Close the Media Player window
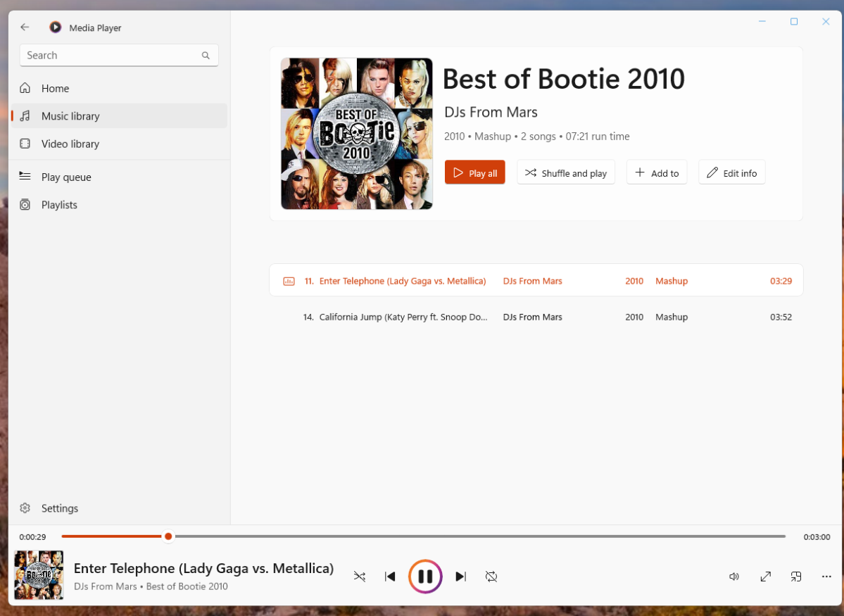The image size is (844, 616). (826, 22)
